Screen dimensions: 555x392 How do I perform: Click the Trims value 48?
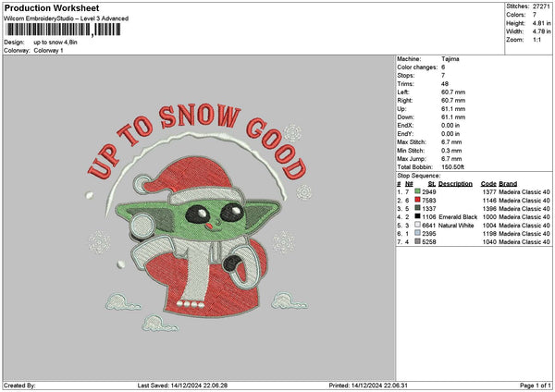(445, 84)
